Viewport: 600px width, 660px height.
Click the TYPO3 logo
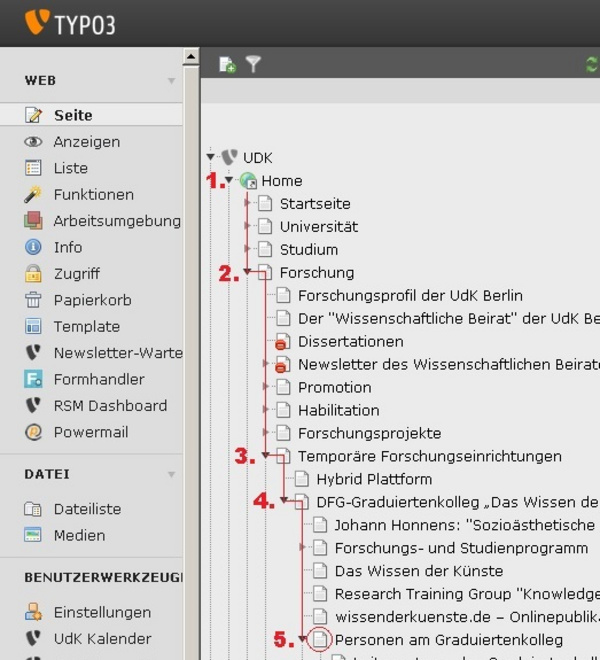pyautogui.click(x=70, y=23)
